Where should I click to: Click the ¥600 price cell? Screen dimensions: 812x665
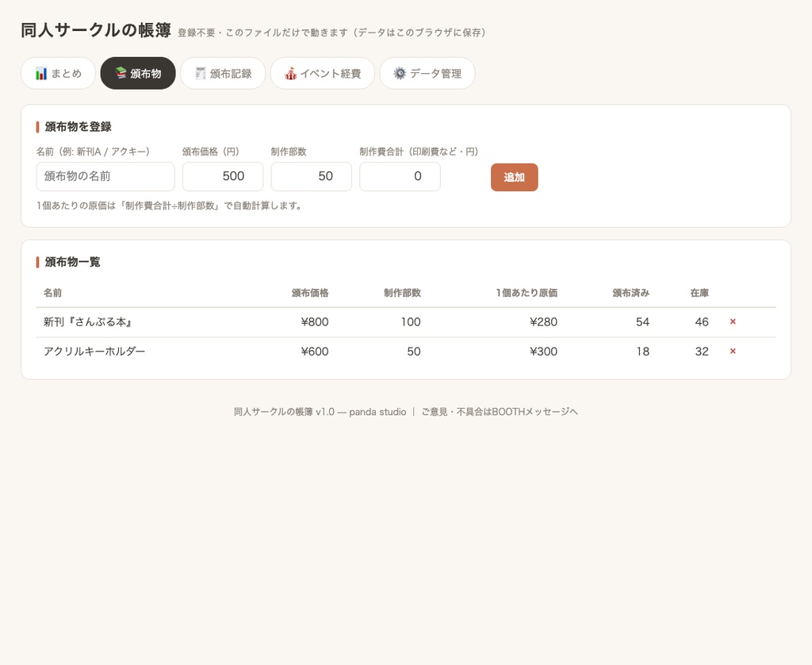314,352
